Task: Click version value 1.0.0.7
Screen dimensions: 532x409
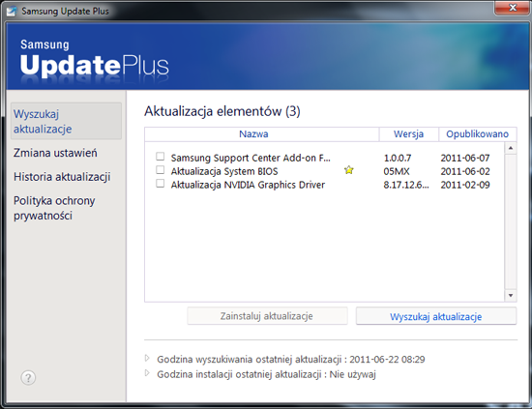Action: (398, 158)
